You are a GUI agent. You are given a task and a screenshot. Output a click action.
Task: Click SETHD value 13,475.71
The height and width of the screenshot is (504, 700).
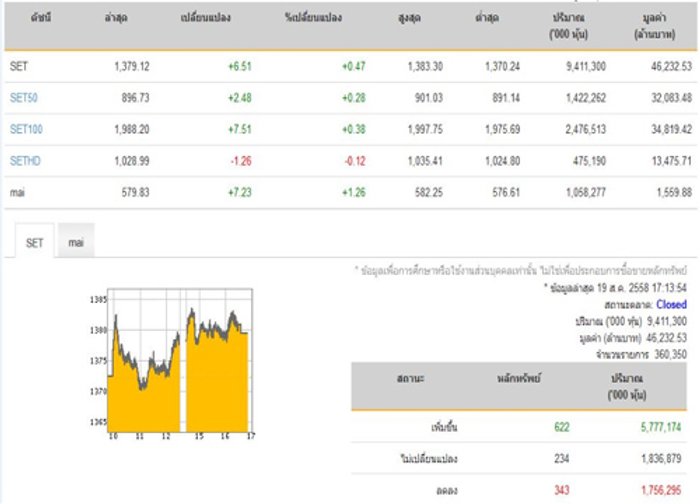pyautogui.click(x=671, y=161)
